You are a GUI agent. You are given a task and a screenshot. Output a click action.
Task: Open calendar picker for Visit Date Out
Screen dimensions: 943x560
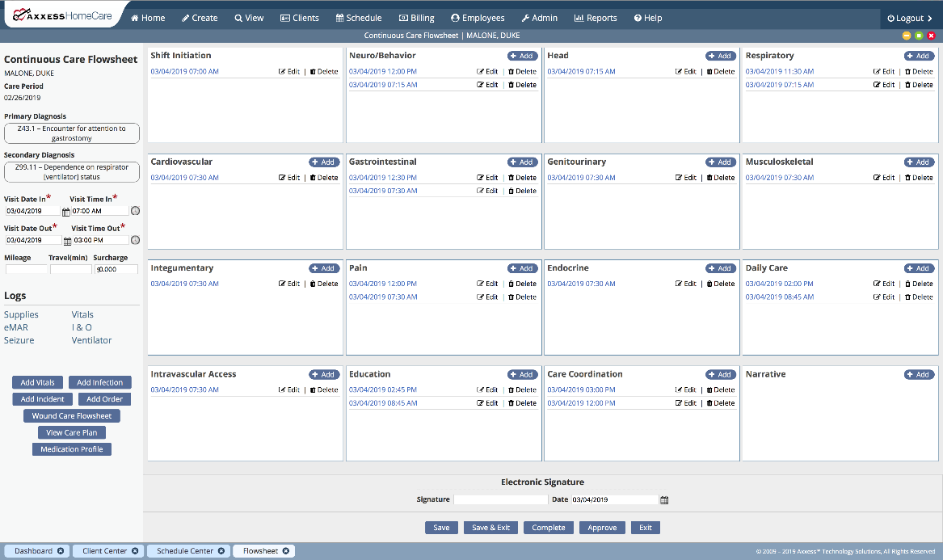pos(66,241)
